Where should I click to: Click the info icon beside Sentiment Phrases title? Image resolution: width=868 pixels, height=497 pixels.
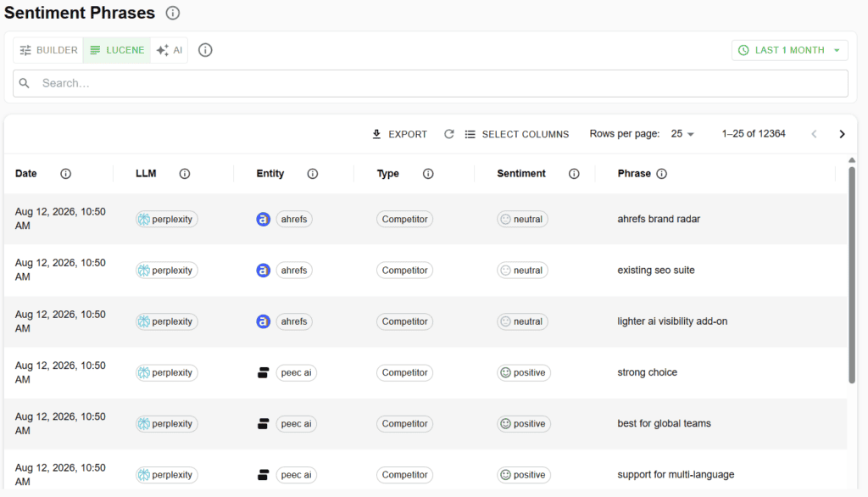coord(173,13)
